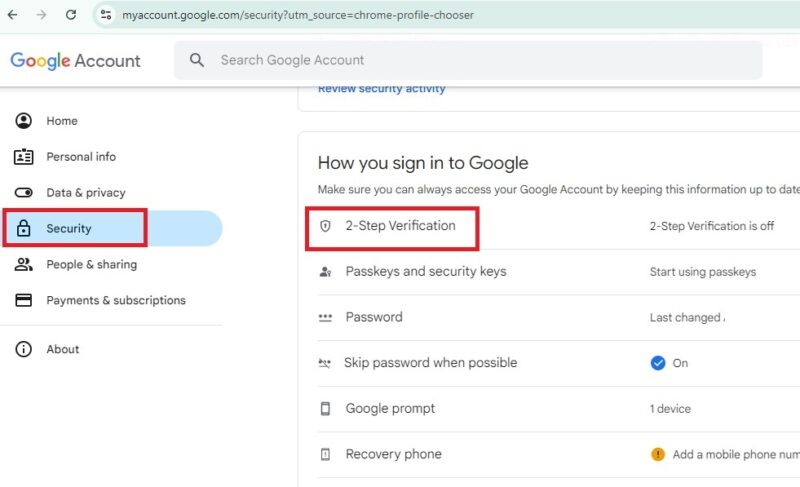Click the Google prompt phone icon
The image size is (800, 487).
click(325, 409)
